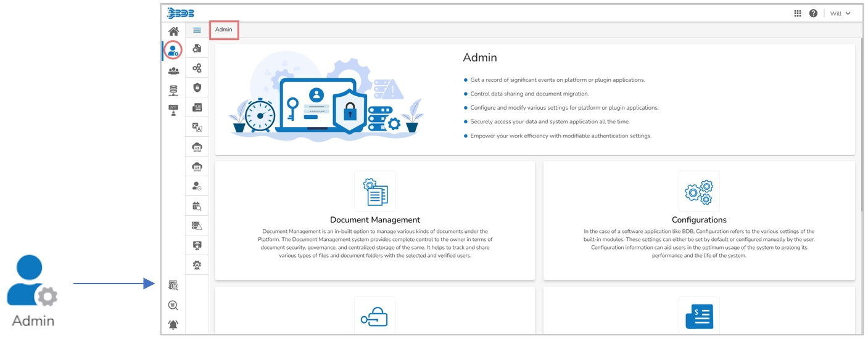The image size is (868, 339).
Task: Open the apps grid icon
Action: pos(798,13)
